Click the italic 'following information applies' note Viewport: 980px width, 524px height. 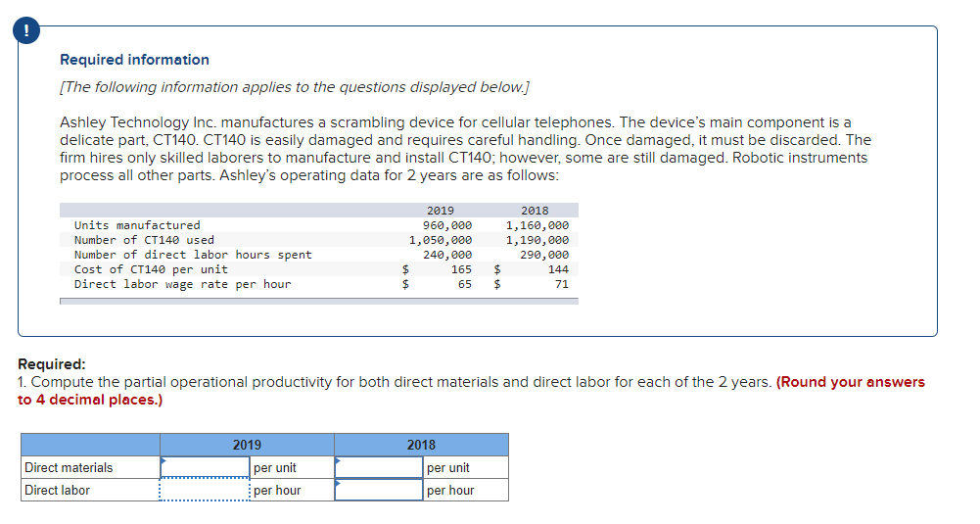click(295, 87)
